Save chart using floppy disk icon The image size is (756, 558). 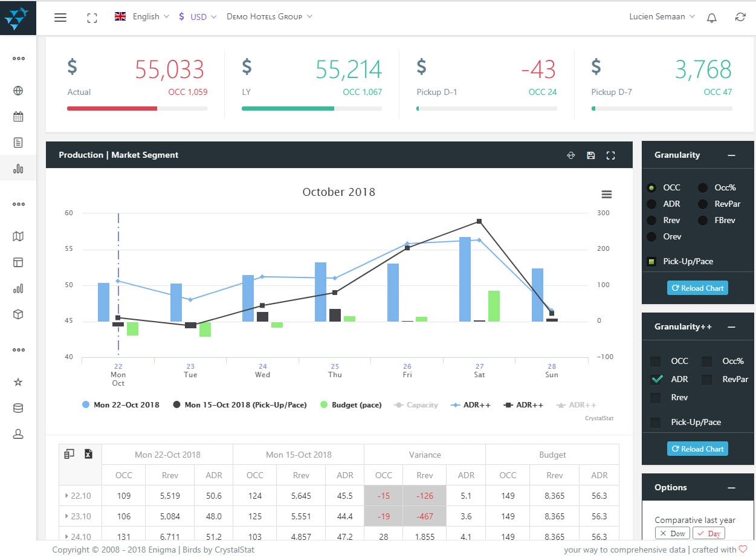pyautogui.click(x=591, y=155)
